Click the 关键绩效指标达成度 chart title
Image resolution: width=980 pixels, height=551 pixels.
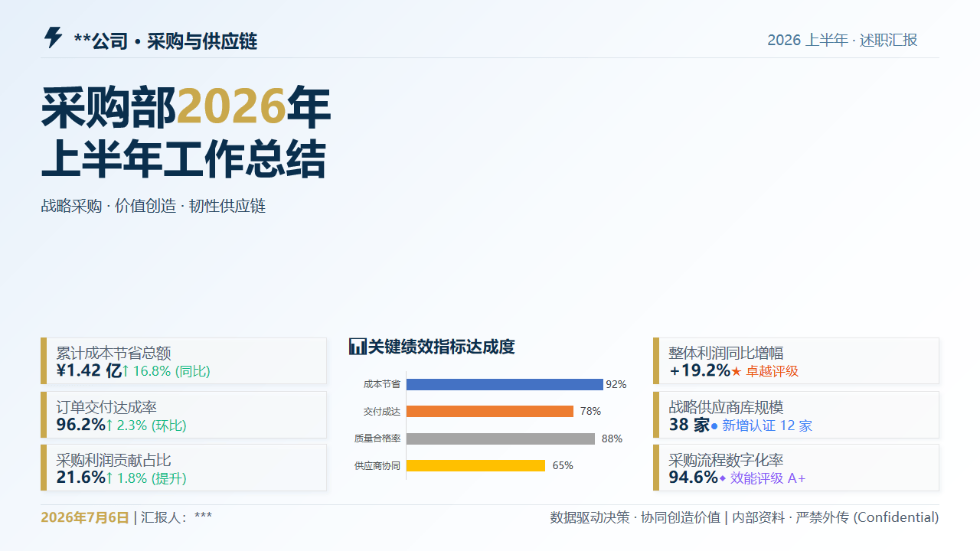[442, 347]
